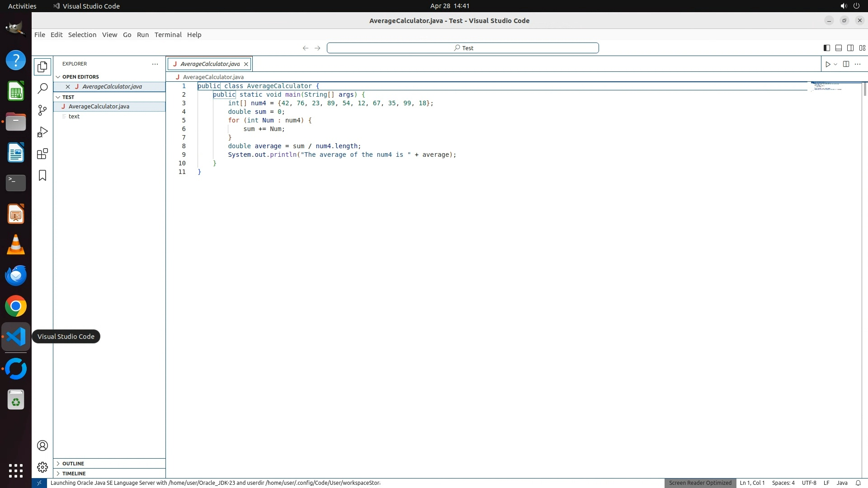Open the Search view in activity bar
This screenshot has width=868, height=488.
pyautogui.click(x=42, y=89)
